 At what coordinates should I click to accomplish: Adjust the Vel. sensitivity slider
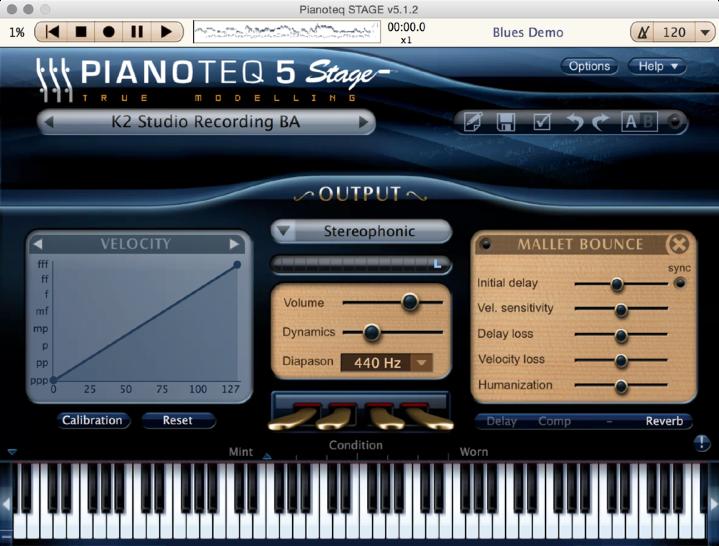click(x=621, y=310)
